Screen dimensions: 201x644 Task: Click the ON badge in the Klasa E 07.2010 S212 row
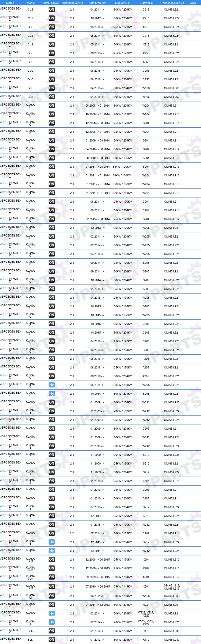click(x=52, y=507)
